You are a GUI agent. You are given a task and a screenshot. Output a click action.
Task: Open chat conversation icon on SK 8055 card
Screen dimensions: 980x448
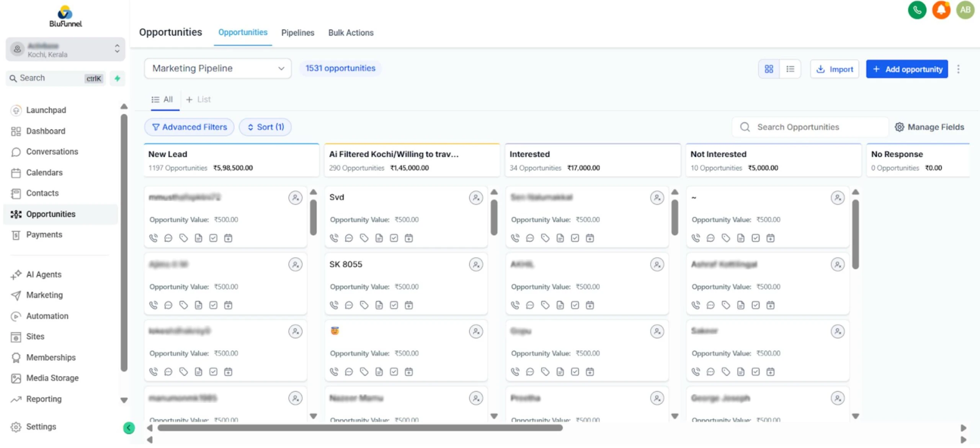click(348, 305)
